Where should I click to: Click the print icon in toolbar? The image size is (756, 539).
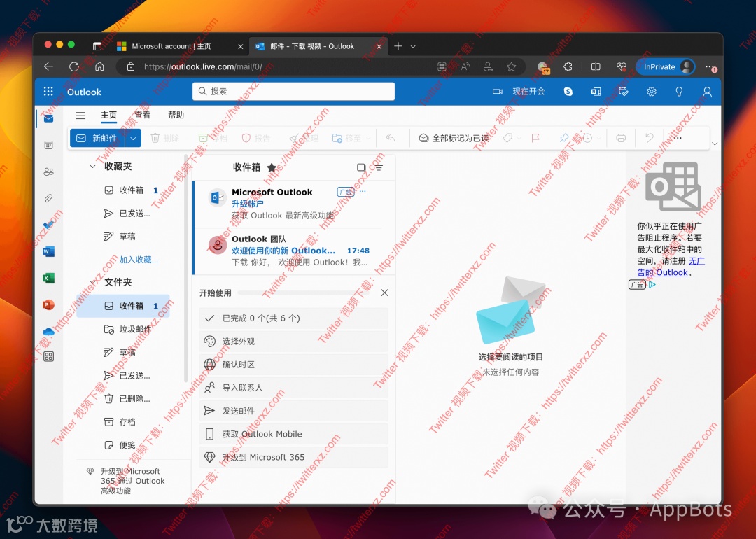621,139
